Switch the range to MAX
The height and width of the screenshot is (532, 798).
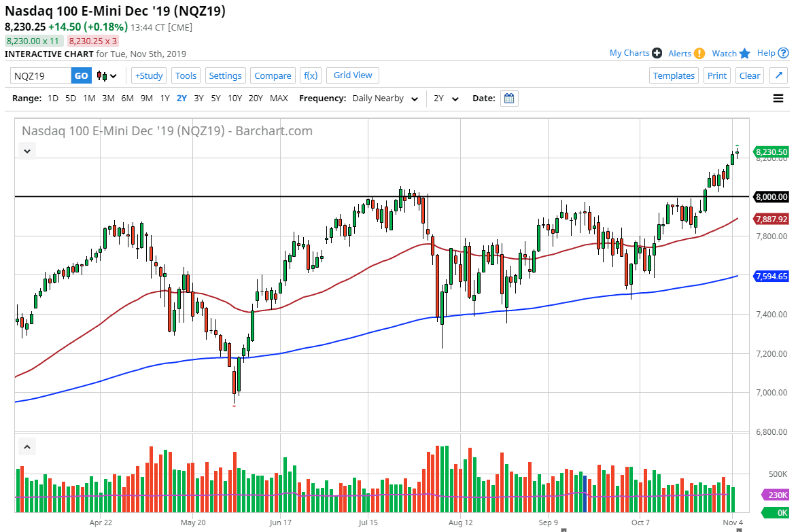(x=279, y=98)
